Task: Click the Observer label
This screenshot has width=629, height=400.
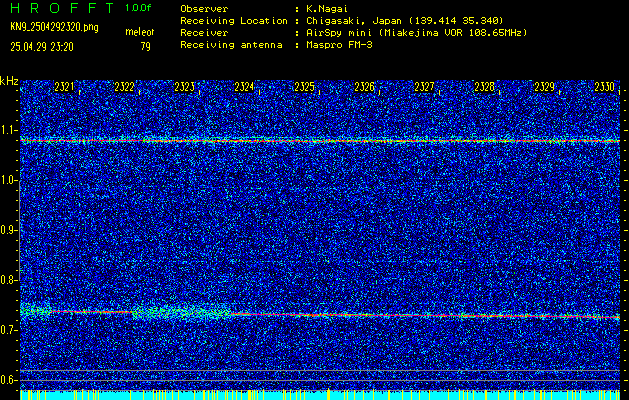Action: point(204,8)
